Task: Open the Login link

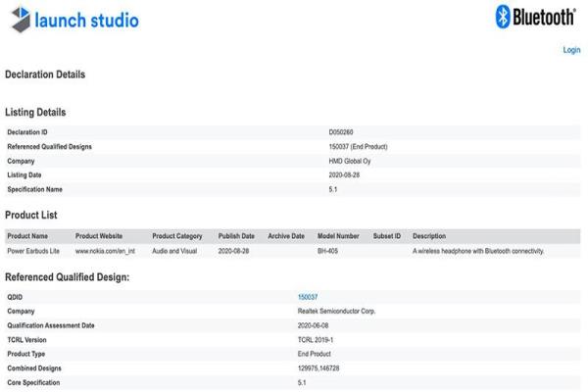Action: point(571,50)
